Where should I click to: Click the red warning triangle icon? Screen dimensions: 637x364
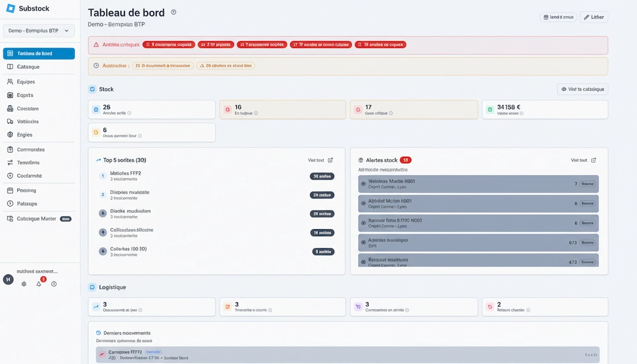[96, 45]
